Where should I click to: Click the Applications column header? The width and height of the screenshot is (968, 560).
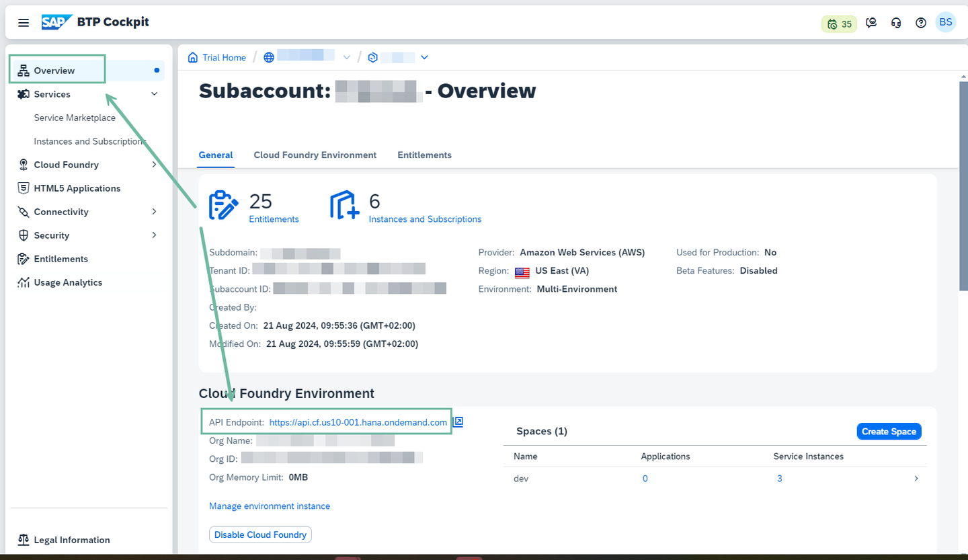(665, 456)
